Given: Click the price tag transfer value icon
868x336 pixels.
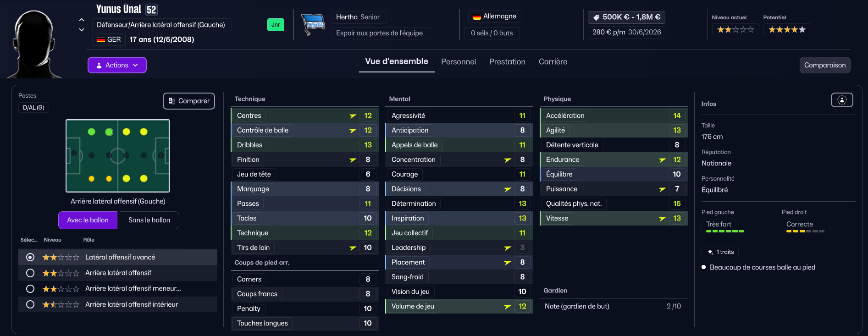Looking at the screenshot, I should (x=596, y=17).
